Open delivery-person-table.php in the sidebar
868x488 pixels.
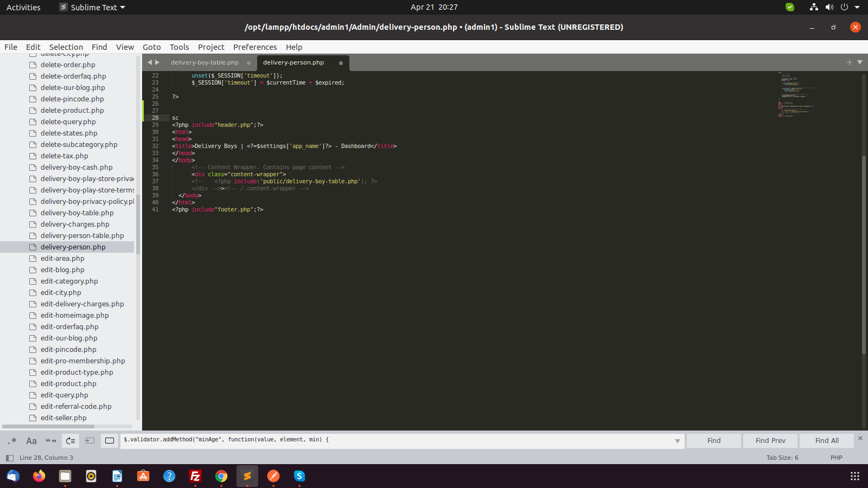(x=82, y=235)
